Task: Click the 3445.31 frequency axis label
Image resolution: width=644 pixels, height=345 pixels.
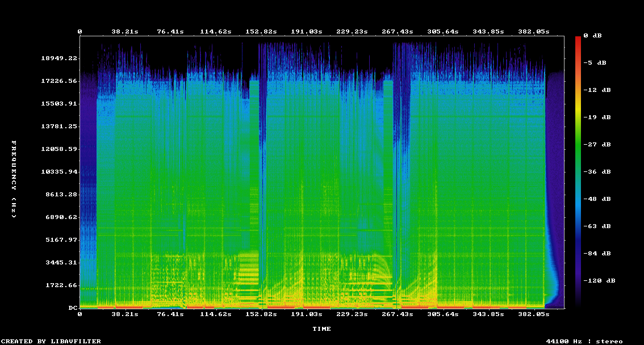Action: tap(61, 263)
